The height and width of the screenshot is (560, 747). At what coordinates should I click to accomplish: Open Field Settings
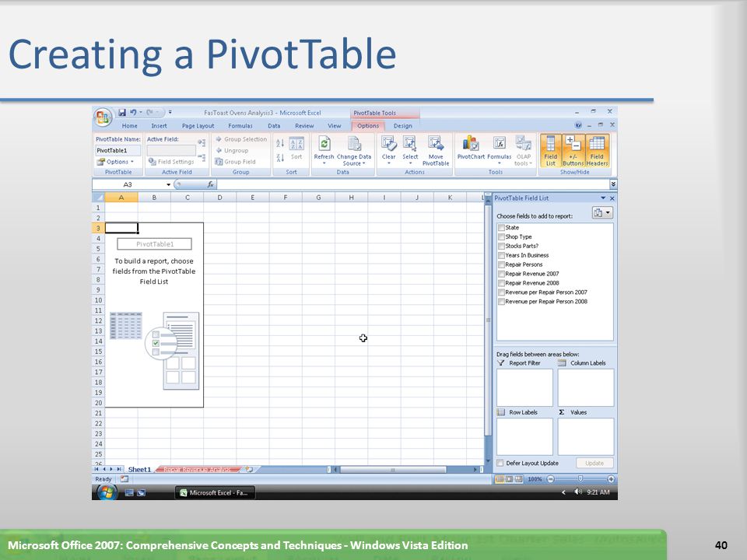170,162
